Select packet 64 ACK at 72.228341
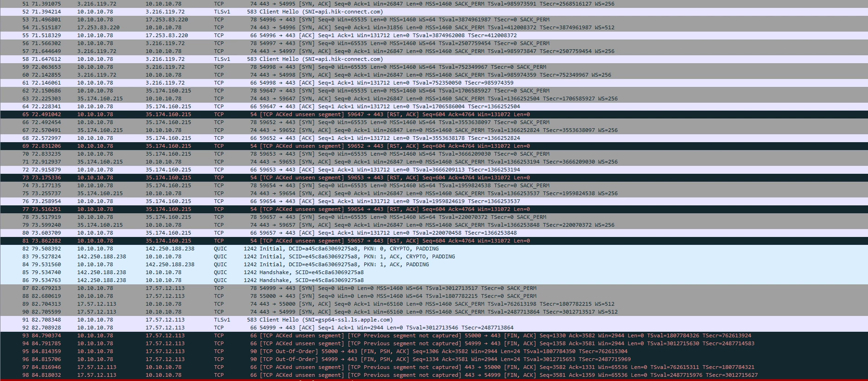868x381 pixels. [434, 106]
